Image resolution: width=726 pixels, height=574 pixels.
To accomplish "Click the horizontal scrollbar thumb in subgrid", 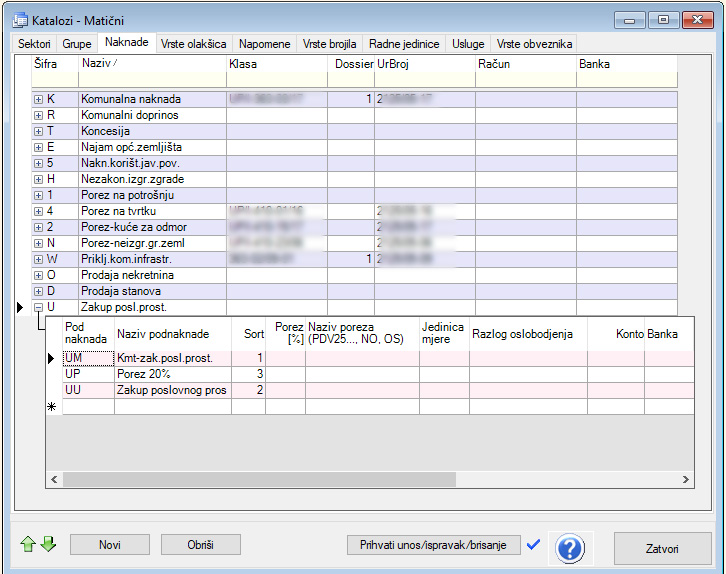I will click(259, 479).
